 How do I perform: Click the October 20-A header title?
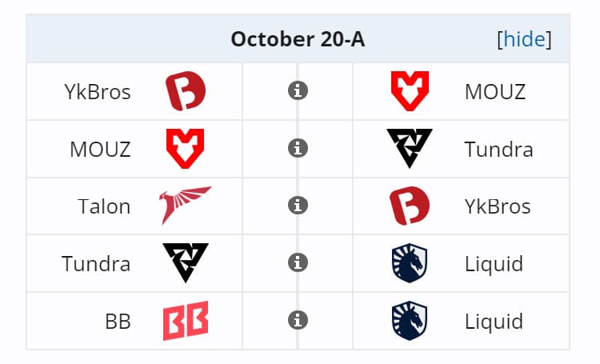(298, 39)
